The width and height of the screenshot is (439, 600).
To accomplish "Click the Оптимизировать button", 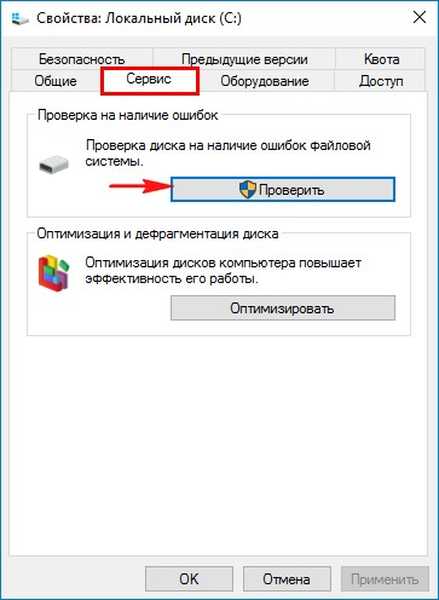I will (x=283, y=308).
